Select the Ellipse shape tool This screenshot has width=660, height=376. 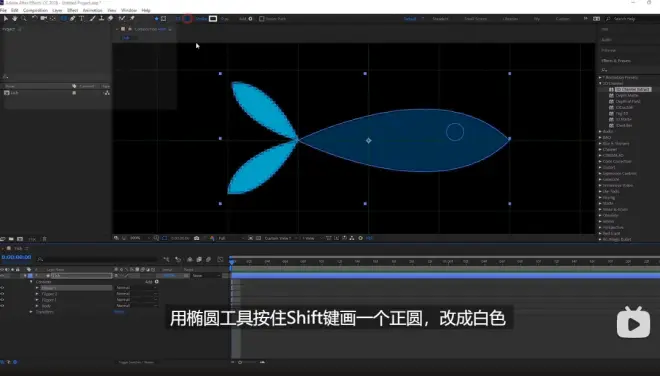point(64,19)
